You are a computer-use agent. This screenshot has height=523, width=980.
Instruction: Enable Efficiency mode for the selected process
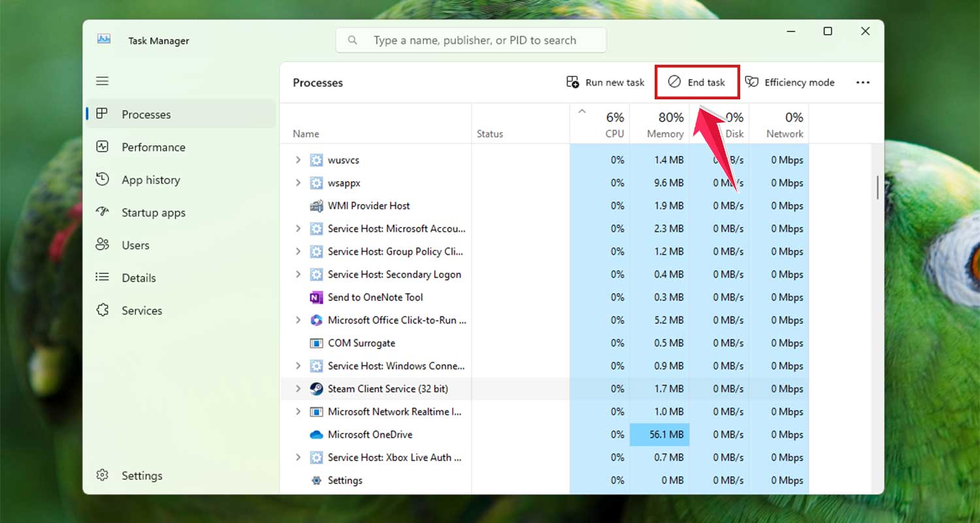pyautogui.click(x=790, y=82)
